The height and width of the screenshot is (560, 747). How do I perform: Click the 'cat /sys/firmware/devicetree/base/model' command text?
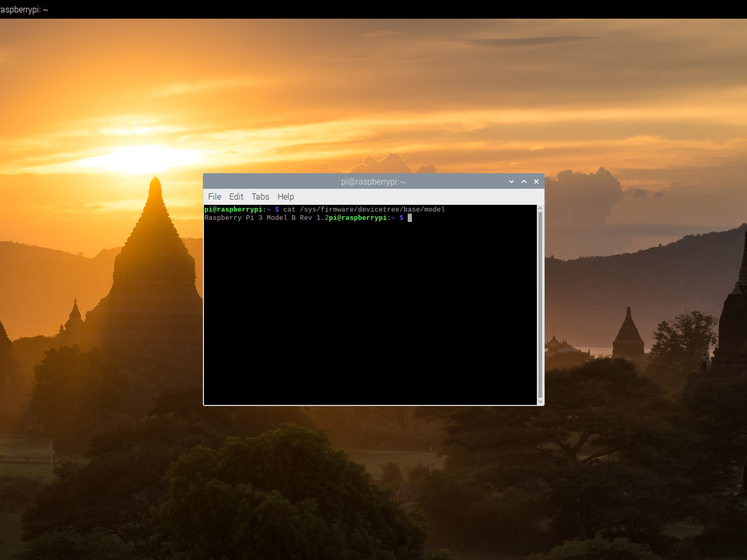coord(364,209)
